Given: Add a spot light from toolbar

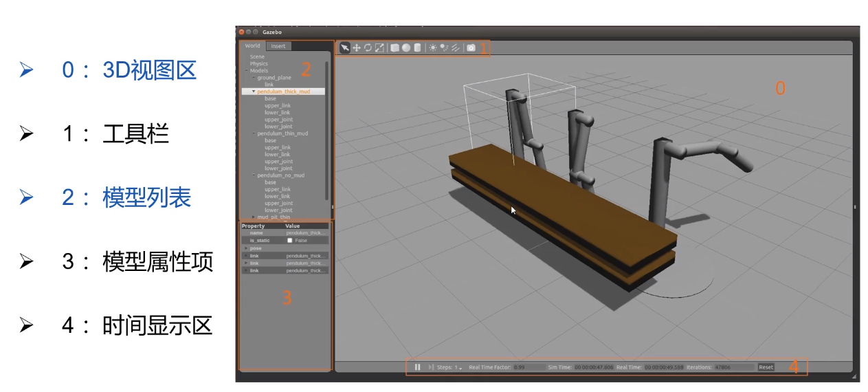Looking at the screenshot, I should click(444, 47).
